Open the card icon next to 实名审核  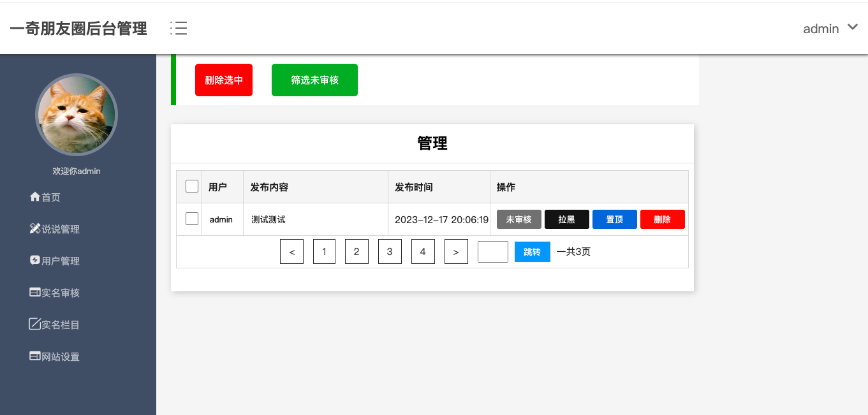(x=36, y=293)
